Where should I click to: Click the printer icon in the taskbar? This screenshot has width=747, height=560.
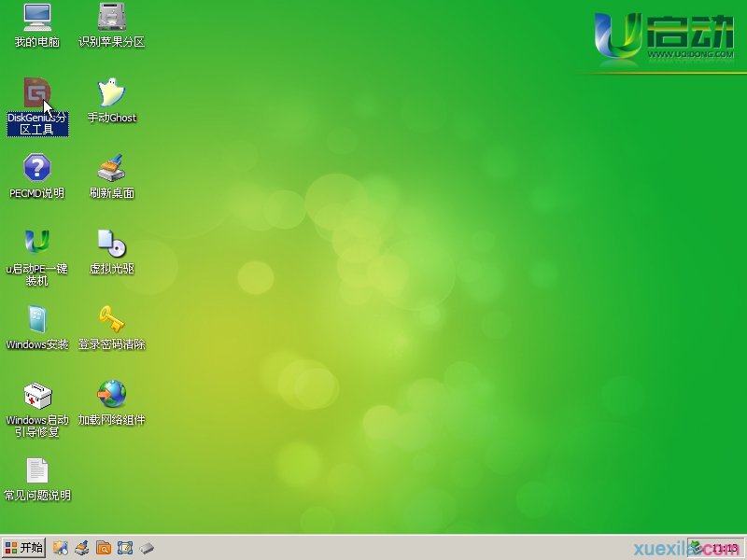(81, 547)
